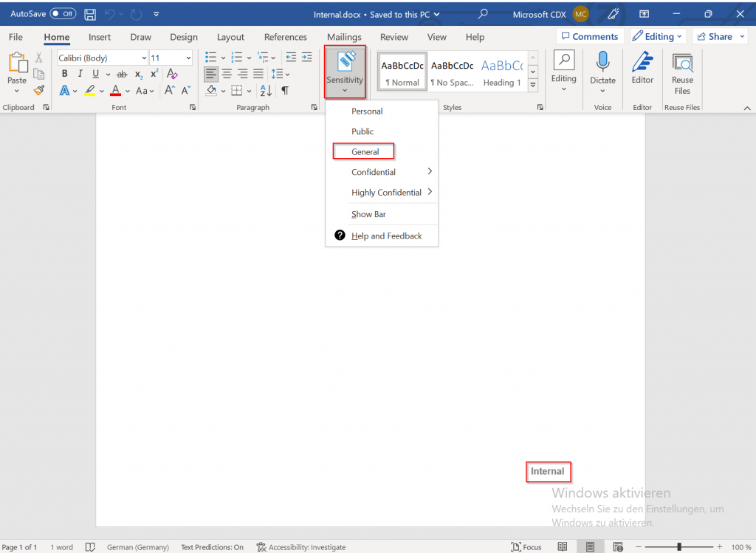
Task: Click the Help and Feedback question icon
Action: pyautogui.click(x=340, y=236)
